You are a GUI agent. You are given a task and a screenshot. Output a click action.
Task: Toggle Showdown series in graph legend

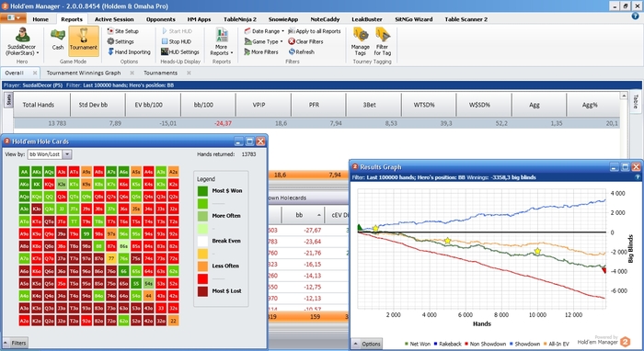[525, 344]
